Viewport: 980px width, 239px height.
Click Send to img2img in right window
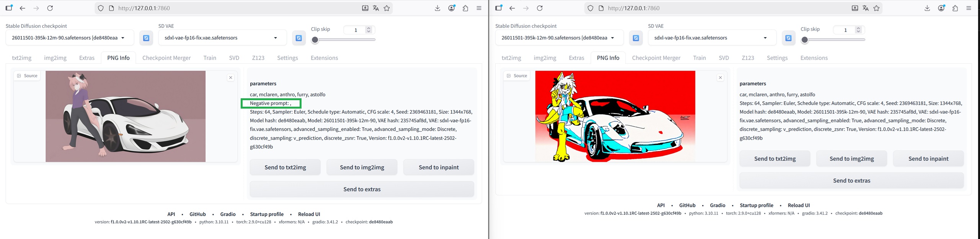coord(852,158)
